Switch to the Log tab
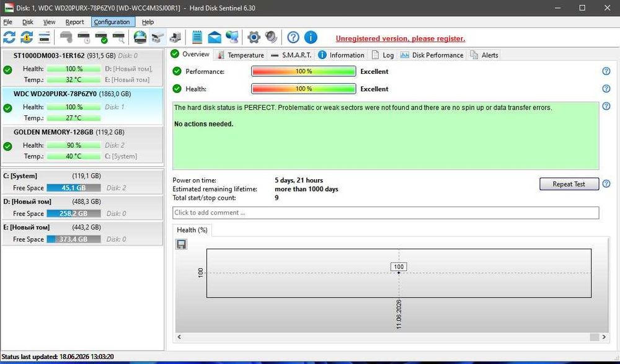Viewport: 620px width, 364px height. [x=383, y=55]
